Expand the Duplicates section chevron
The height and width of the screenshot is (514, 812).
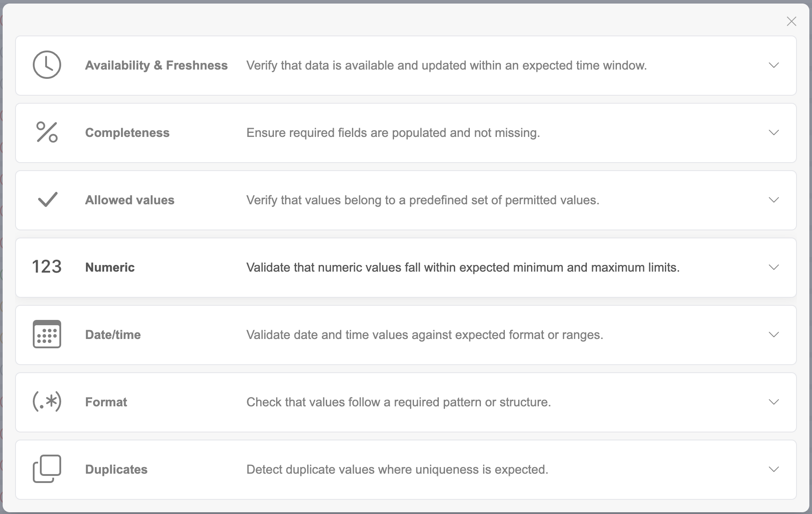pyautogui.click(x=773, y=470)
